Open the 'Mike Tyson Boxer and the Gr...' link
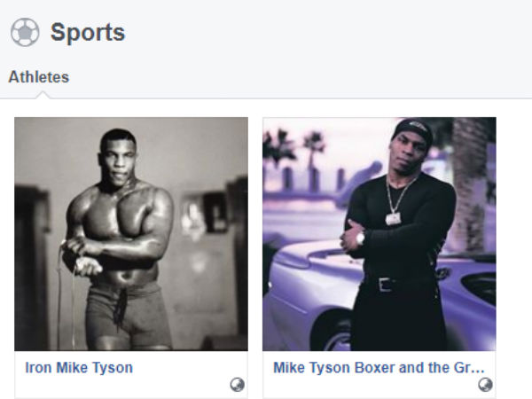Screen dimensions: 532x399 pos(379,367)
